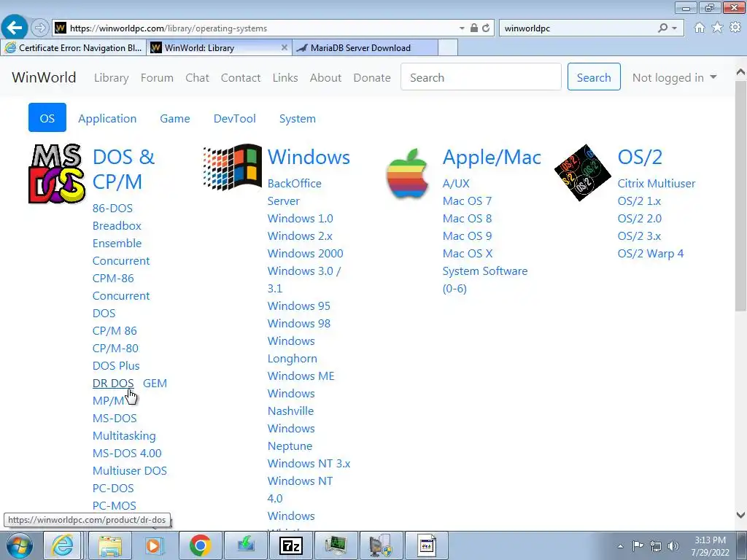Screen dimensions: 747x560
Task: Open the Mac OS 9 link
Action: (x=467, y=236)
